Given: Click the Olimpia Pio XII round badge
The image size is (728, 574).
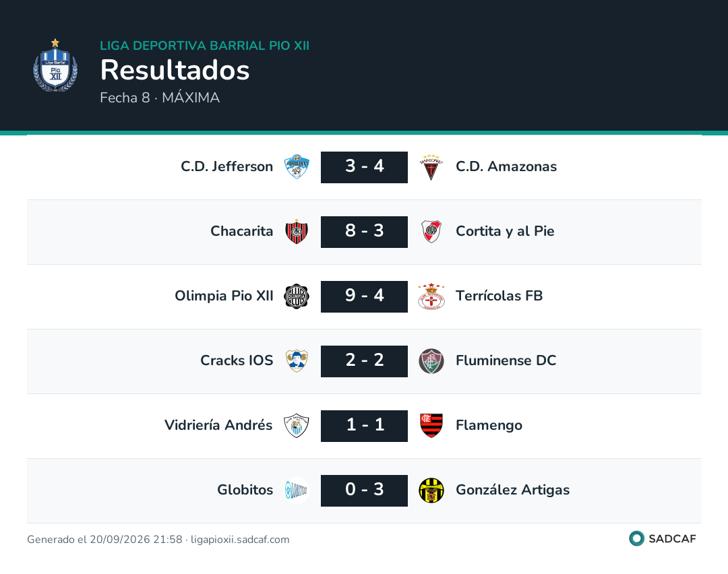Looking at the screenshot, I should coord(297,296).
